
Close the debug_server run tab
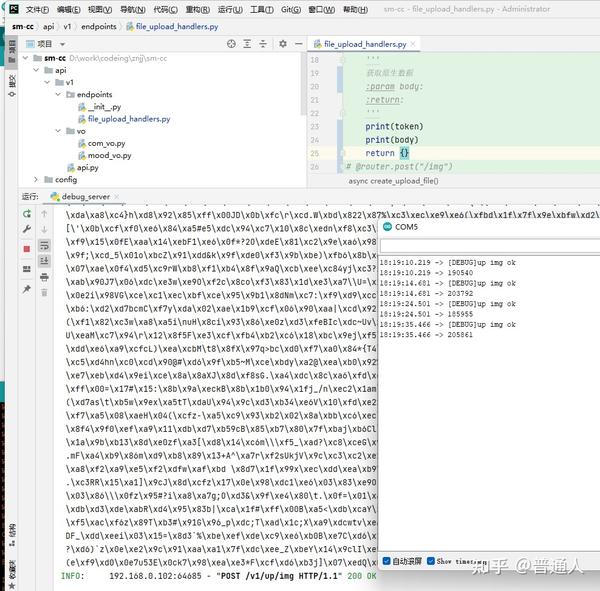click(x=116, y=197)
